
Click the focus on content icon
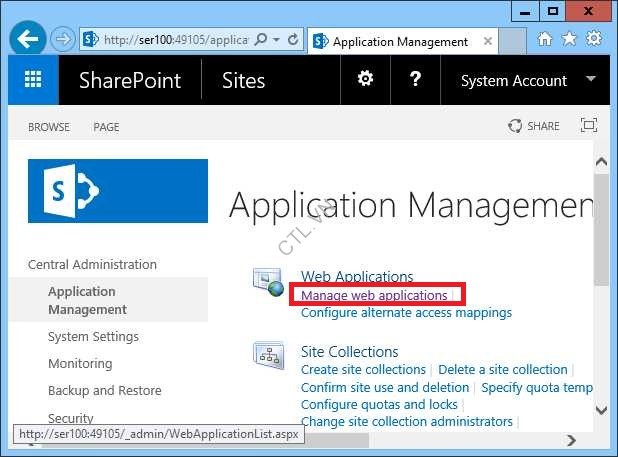[x=589, y=126]
